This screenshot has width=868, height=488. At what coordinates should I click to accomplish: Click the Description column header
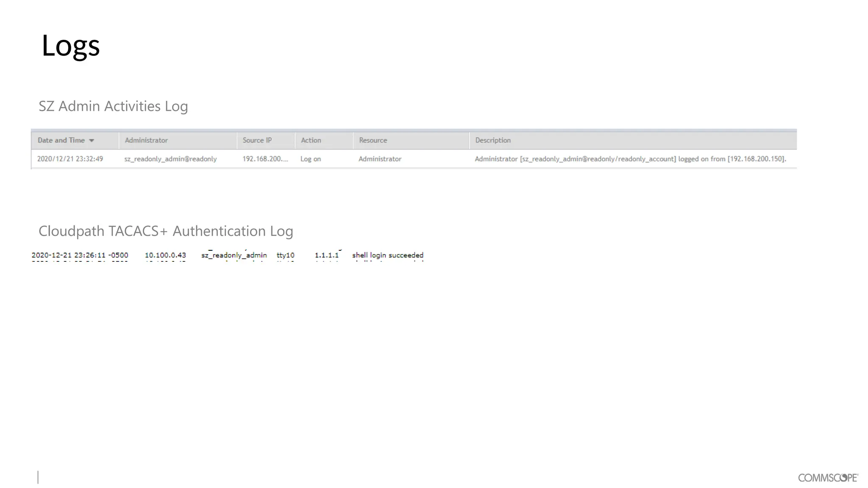[x=633, y=140]
